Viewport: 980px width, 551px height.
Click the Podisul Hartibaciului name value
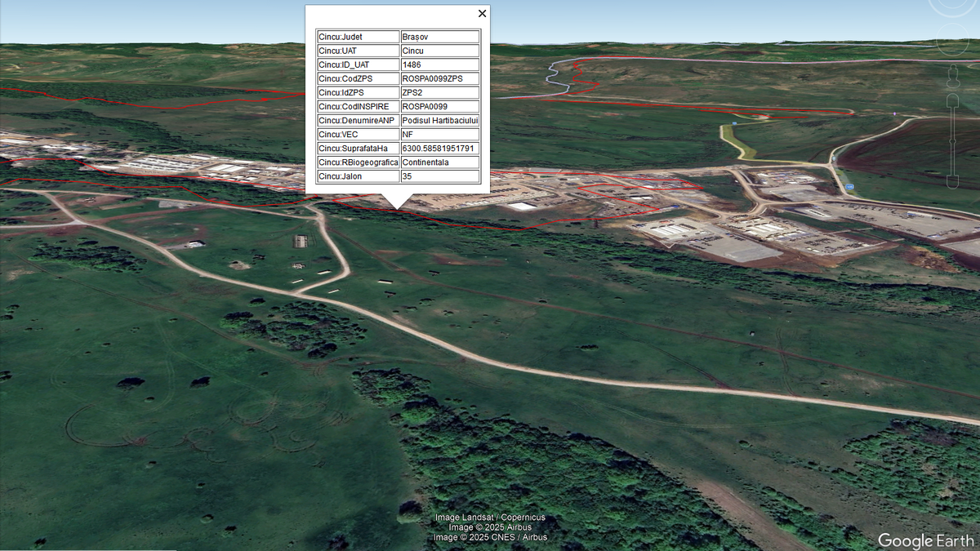point(439,120)
